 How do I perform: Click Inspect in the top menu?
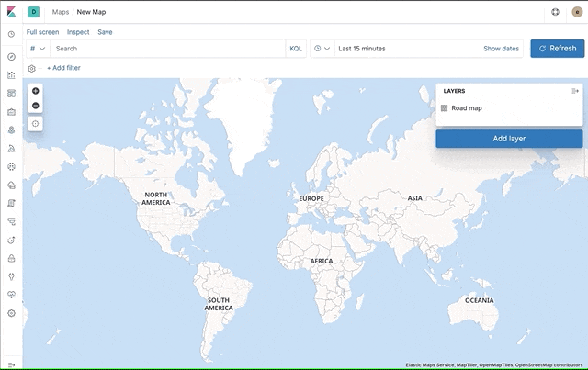click(x=78, y=32)
